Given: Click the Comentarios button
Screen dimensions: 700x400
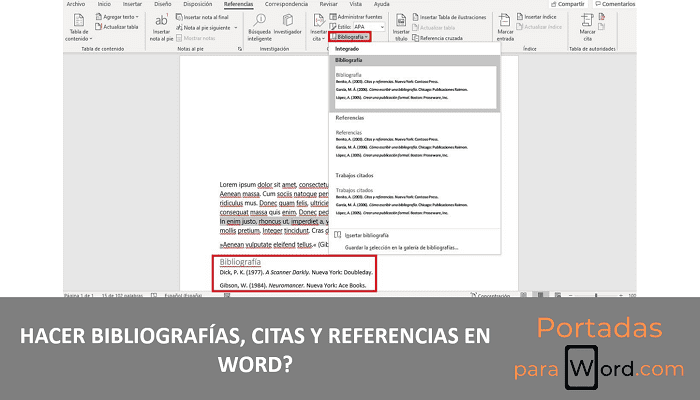Looking at the screenshot, I should click(615, 4).
